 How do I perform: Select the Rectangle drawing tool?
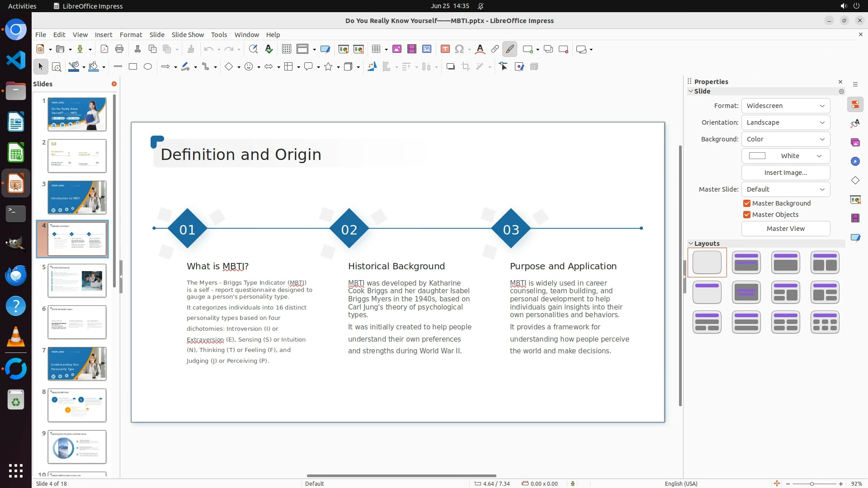click(x=132, y=66)
